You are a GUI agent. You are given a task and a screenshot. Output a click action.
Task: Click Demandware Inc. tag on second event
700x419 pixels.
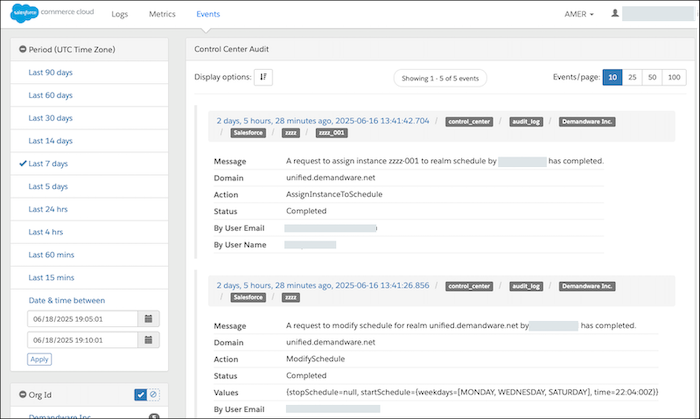(x=587, y=286)
